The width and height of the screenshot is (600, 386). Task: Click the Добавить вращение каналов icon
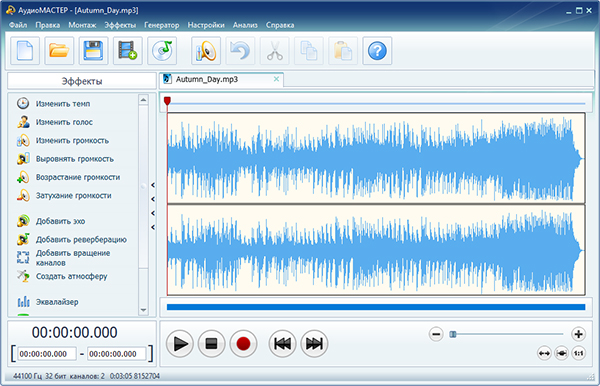click(23, 257)
